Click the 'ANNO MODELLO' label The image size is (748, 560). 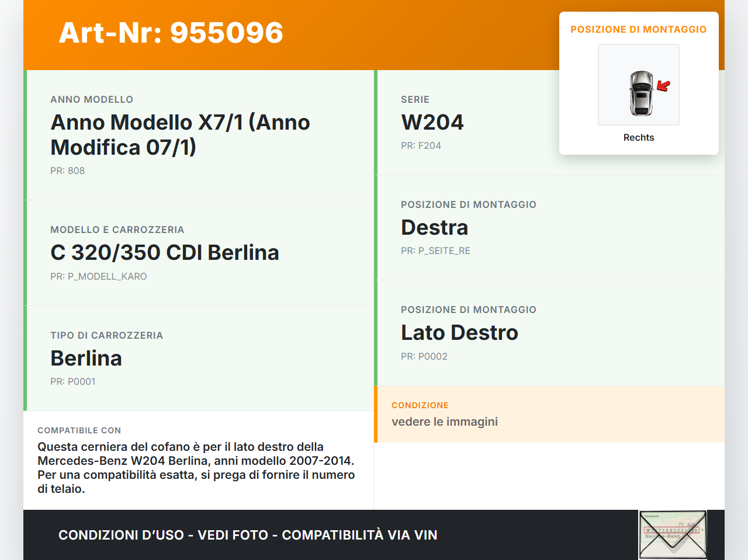coord(92,99)
